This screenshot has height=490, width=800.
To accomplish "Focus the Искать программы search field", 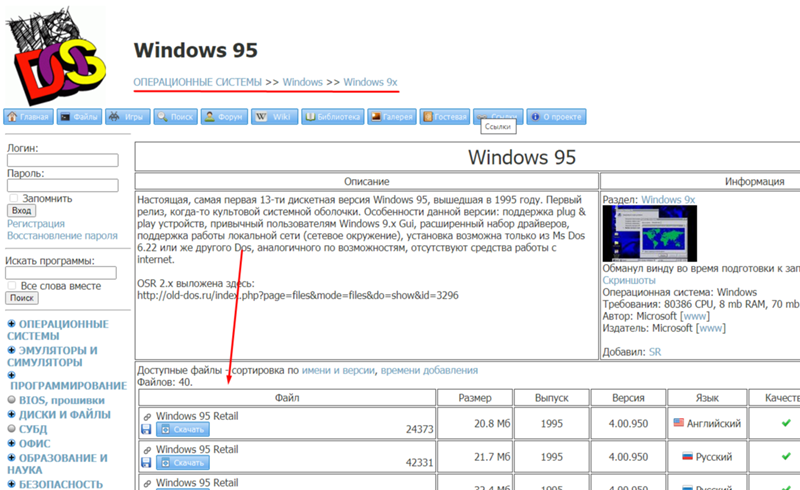I will coord(61,273).
